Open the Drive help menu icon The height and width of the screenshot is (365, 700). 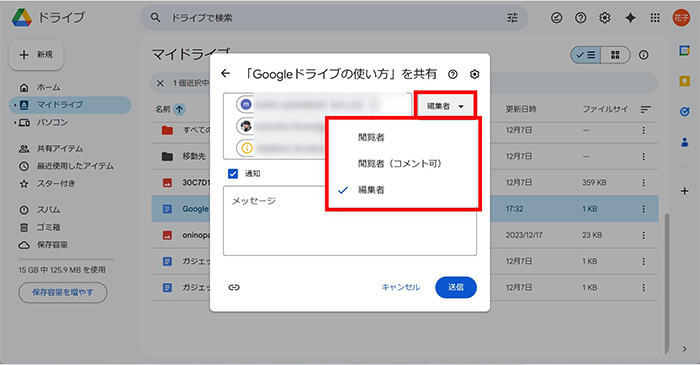coord(580,18)
